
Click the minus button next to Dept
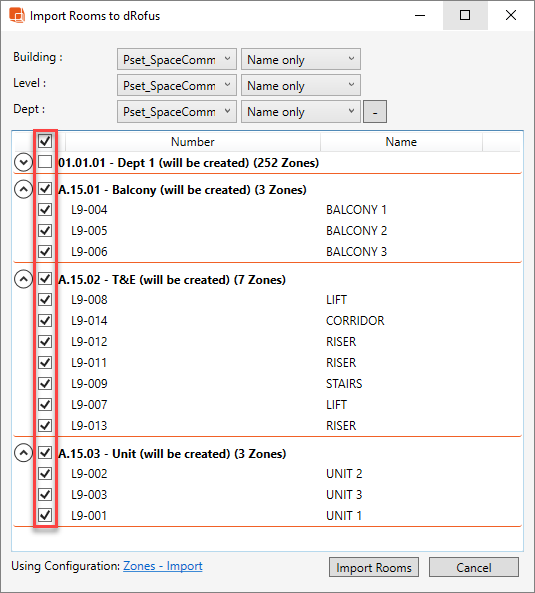coord(375,112)
